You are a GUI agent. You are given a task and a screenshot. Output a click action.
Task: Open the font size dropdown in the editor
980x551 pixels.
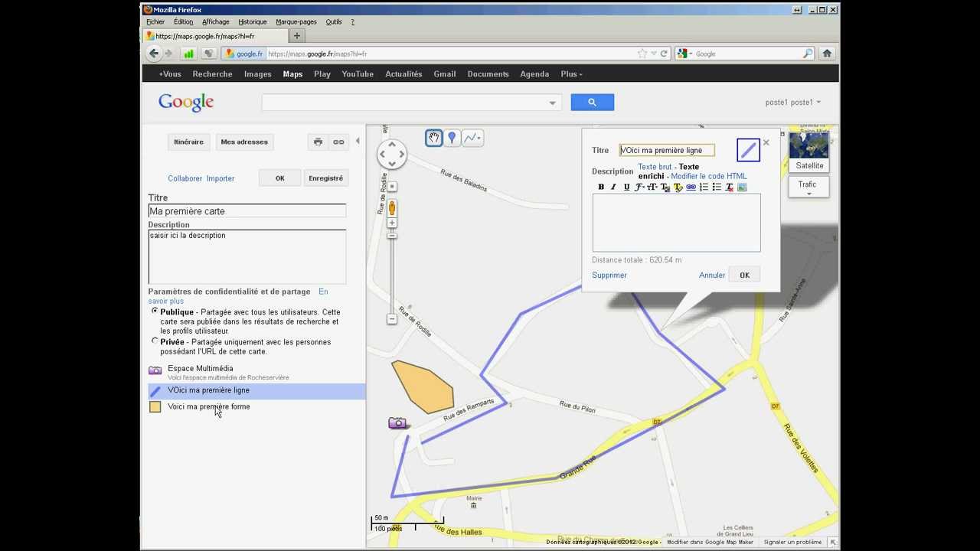tap(652, 187)
